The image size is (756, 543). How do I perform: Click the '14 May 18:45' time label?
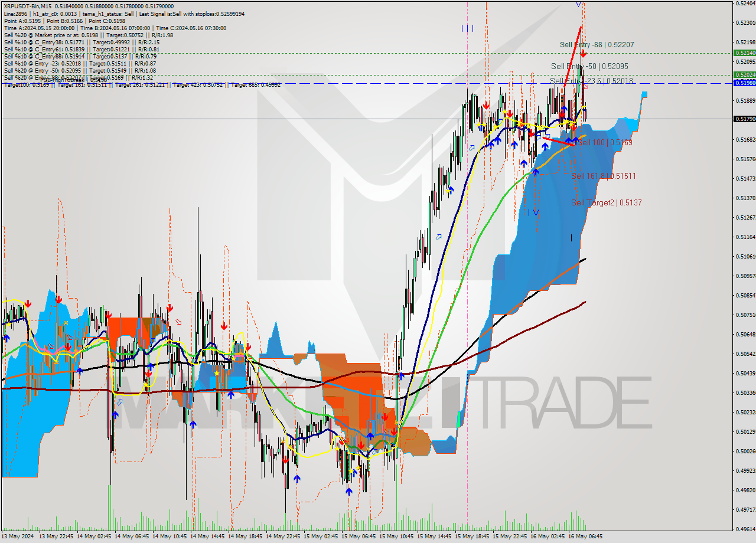point(246,537)
